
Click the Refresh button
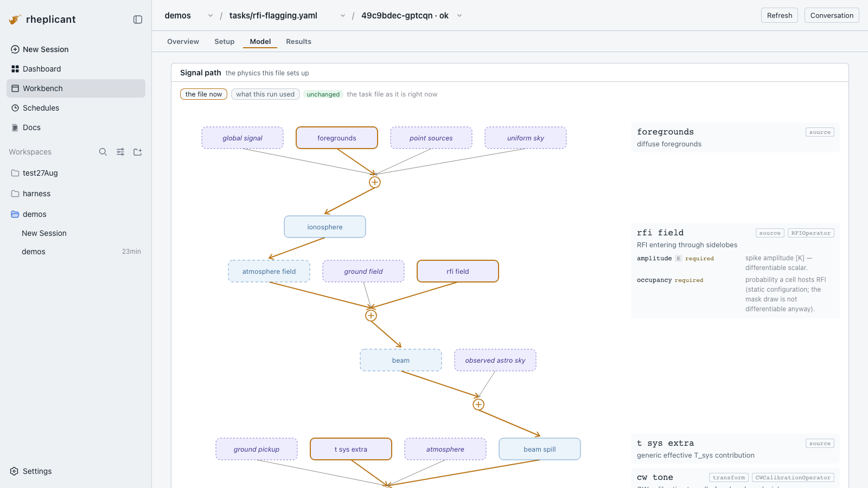coord(780,15)
